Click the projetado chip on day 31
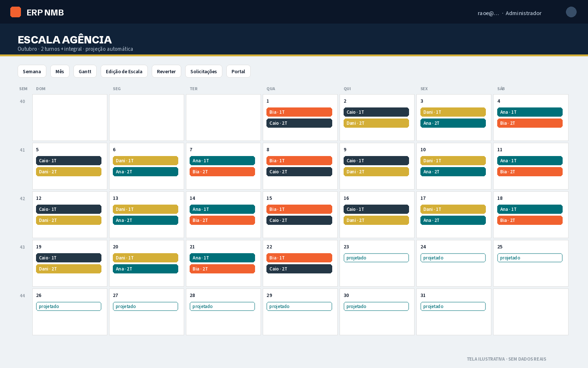588x368 pixels. pyautogui.click(x=453, y=307)
